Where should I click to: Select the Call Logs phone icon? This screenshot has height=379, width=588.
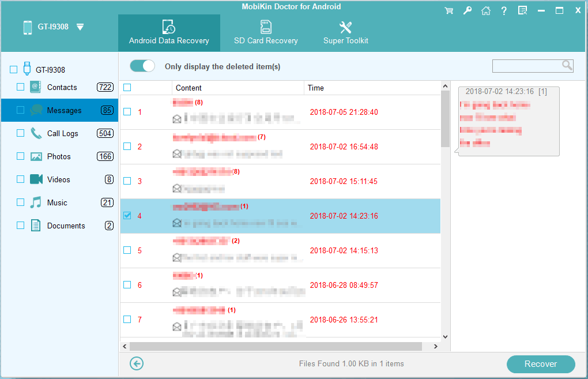(x=36, y=133)
